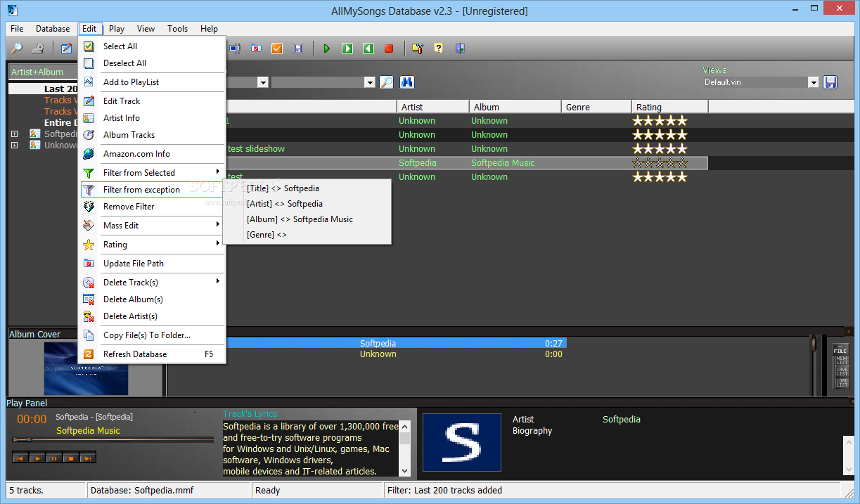Click the magnifier icon beside the filter combo
The width and height of the screenshot is (860, 504).
tap(386, 82)
